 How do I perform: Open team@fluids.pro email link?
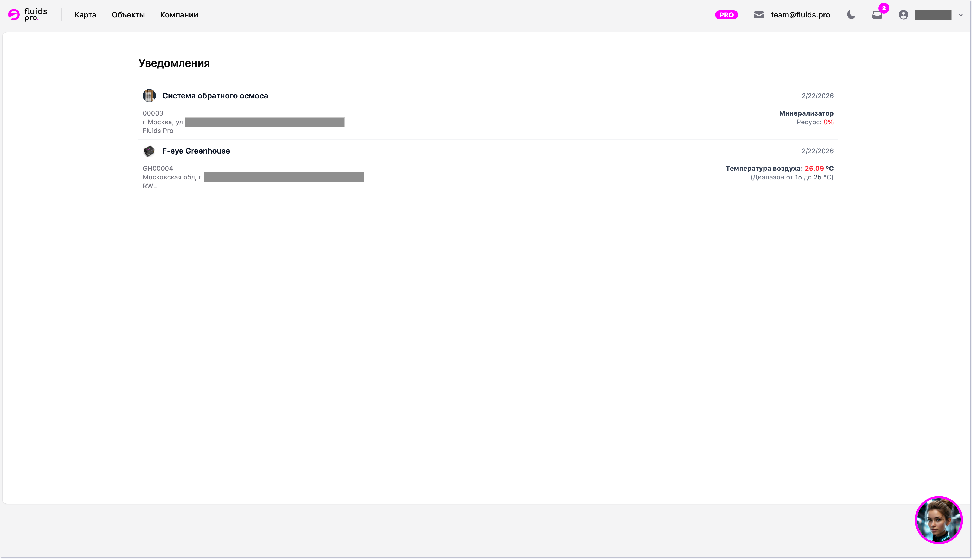[x=800, y=15]
